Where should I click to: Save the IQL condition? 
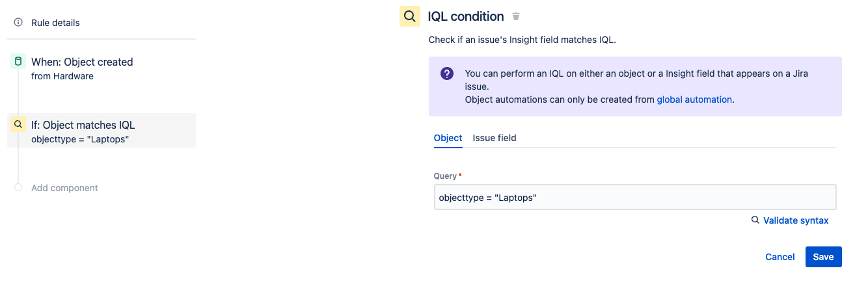(x=823, y=257)
